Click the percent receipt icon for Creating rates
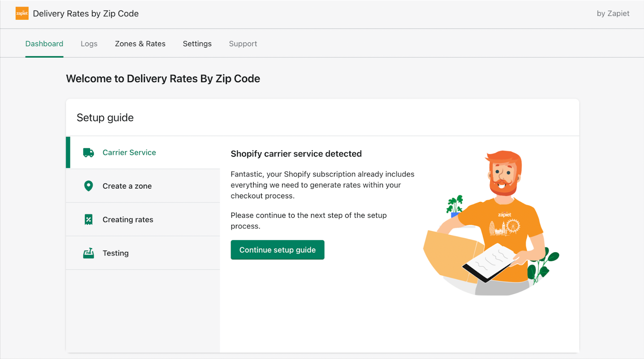This screenshot has height=359, width=644. (89, 220)
